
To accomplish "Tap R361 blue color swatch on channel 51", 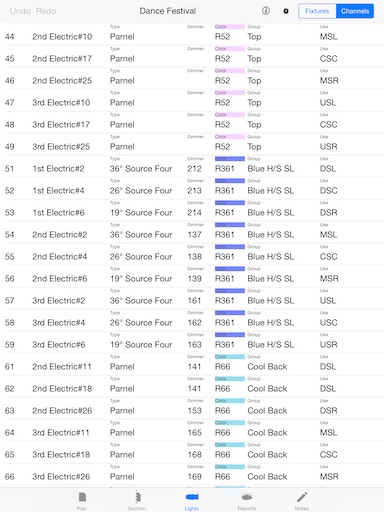I will pyautogui.click(x=230, y=159).
